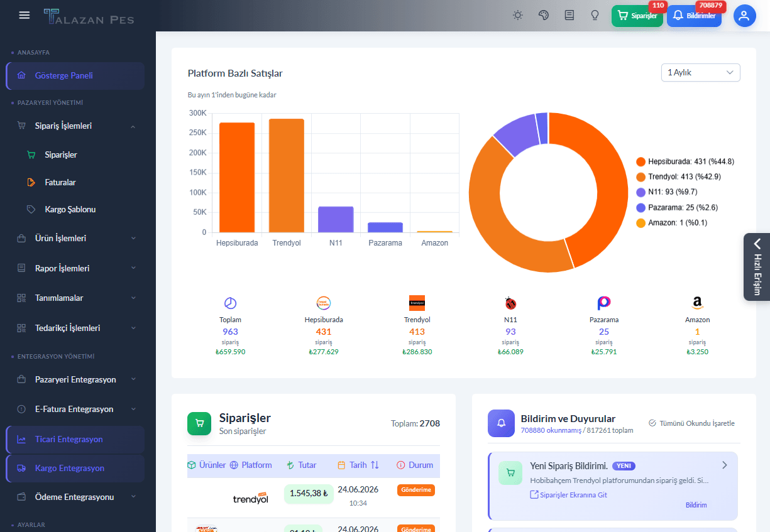The width and height of the screenshot is (770, 532).
Task: Open the 1 Aylık period dropdown
Action: pyautogui.click(x=700, y=72)
